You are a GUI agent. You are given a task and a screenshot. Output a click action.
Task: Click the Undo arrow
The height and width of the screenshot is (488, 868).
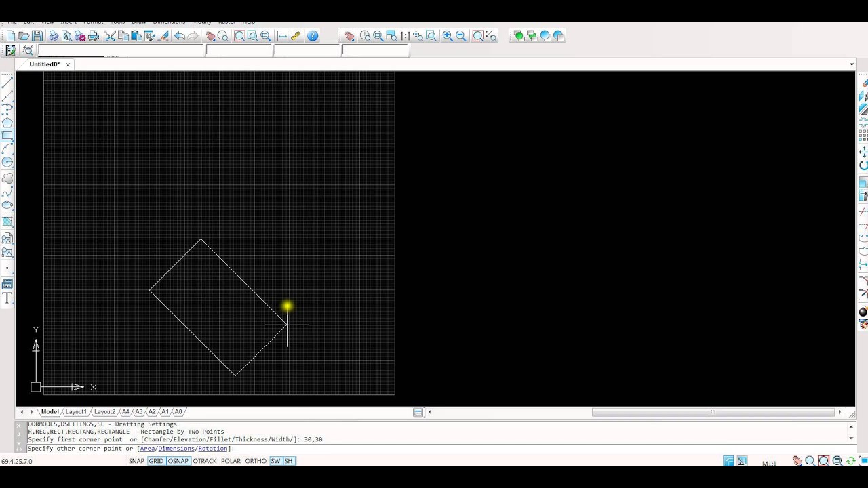point(180,36)
